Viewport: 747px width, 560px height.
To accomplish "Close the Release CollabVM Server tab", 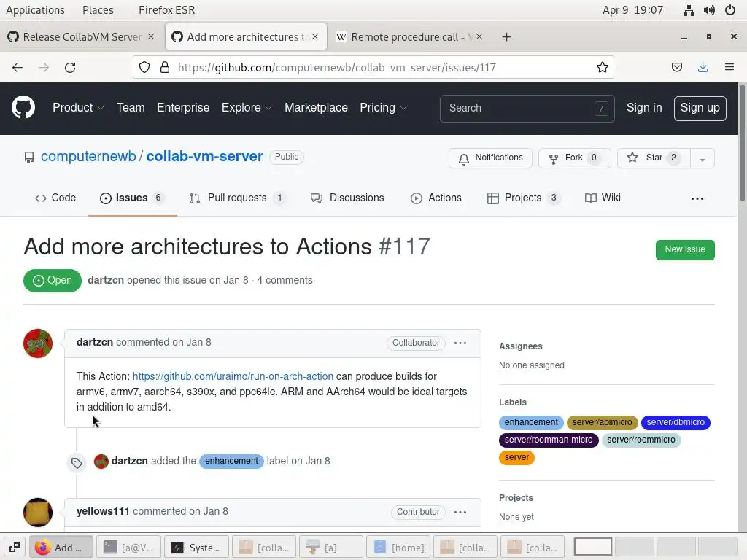I will coord(150,36).
